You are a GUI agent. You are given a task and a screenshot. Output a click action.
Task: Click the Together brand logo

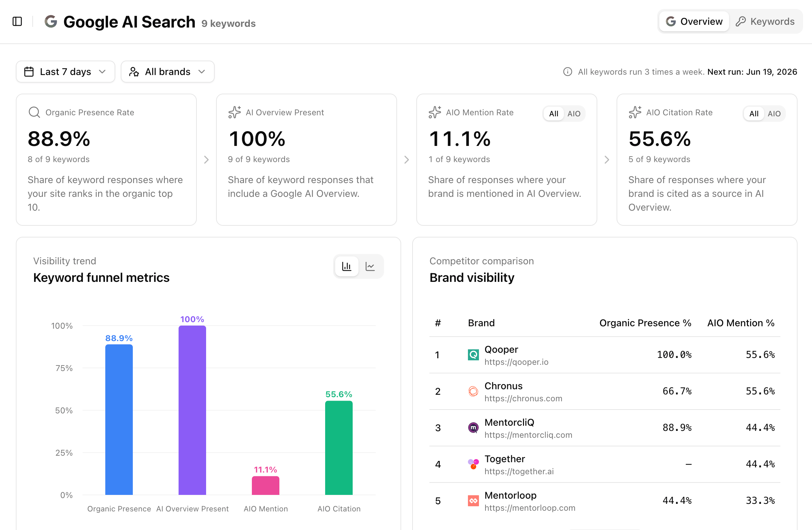pyautogui.click(x=473, y=464)
